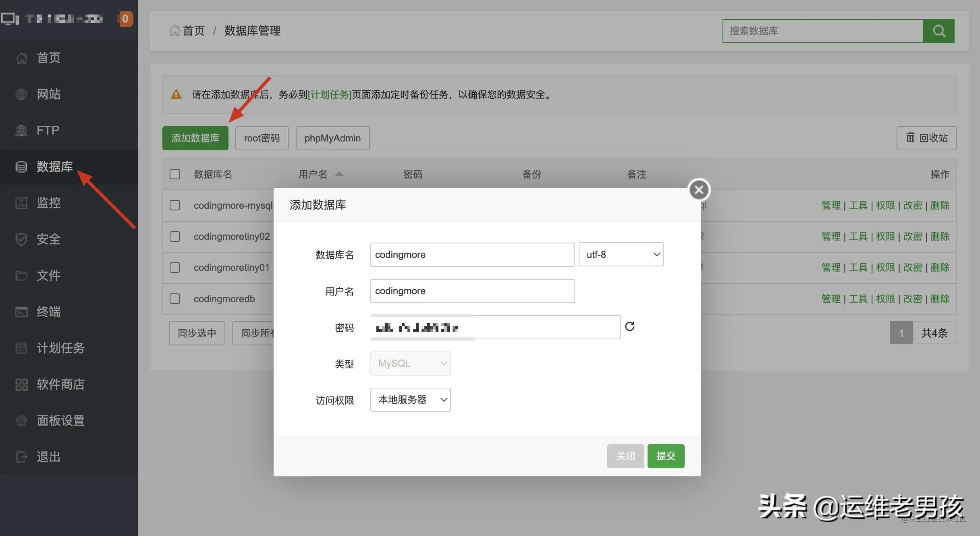The height and width of the screenshot is (536, 980).
Task: Refresh the generated password
Action: [x=630, y=326]
